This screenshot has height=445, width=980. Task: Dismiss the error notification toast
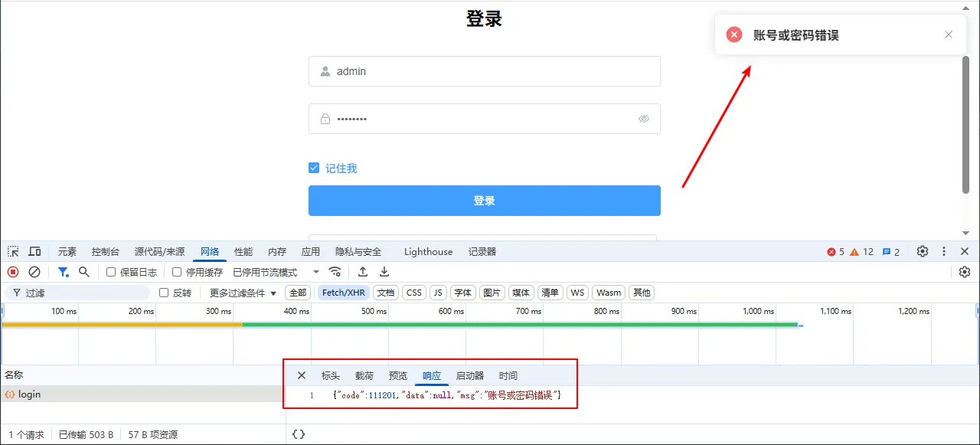click(x=949, y=34)
